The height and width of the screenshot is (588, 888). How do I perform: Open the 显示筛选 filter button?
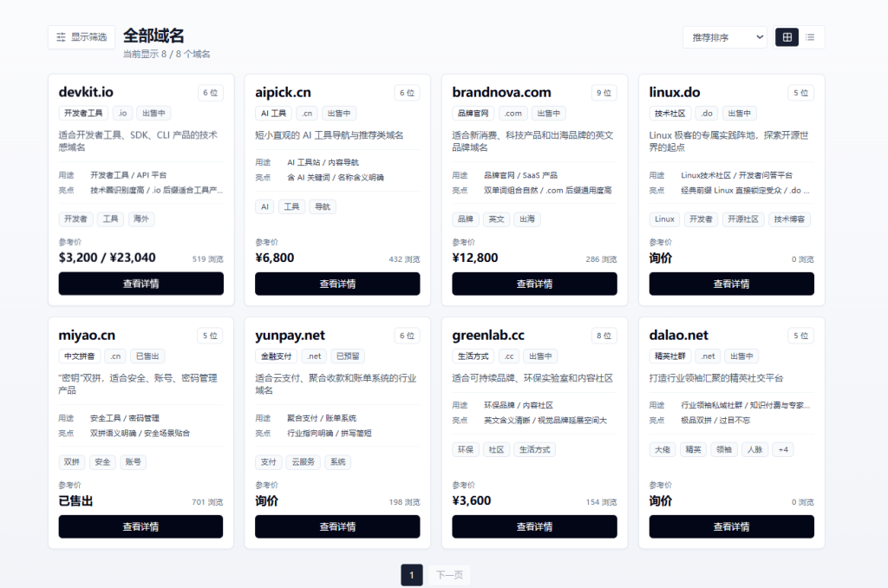82,37
